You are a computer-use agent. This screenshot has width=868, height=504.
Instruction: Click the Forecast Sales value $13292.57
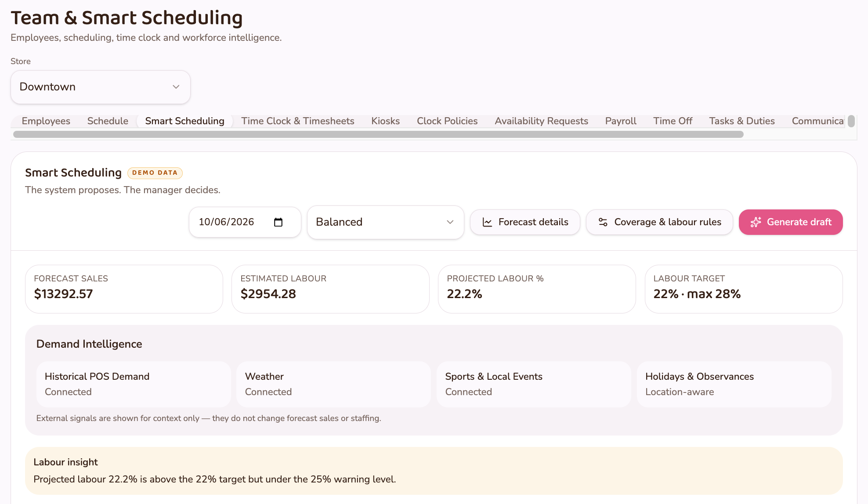pos(64,294)
